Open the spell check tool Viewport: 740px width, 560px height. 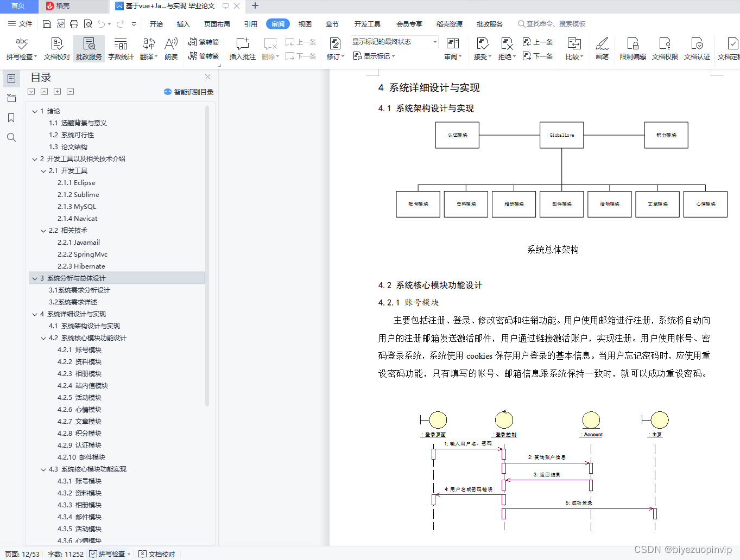[22, 49]
